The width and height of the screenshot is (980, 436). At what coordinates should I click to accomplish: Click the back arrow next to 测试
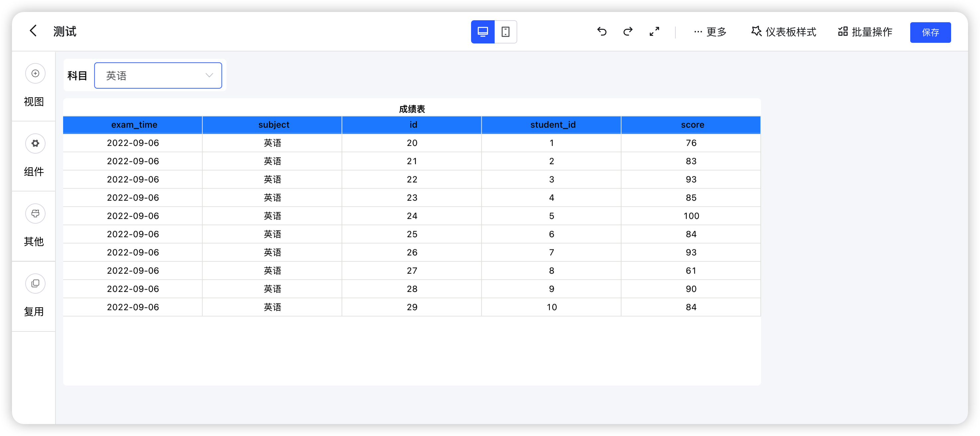(33, 31)
